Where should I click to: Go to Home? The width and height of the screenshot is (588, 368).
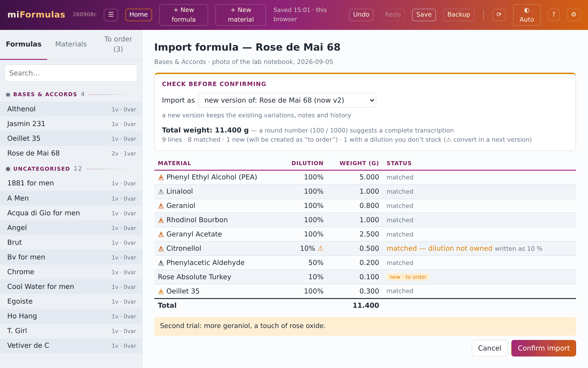click(139, 14)
